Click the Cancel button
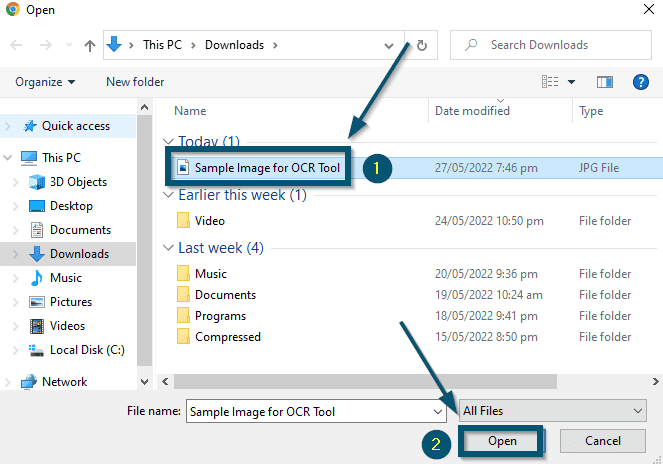Screen dimensions: 663x464 (602, 441)
